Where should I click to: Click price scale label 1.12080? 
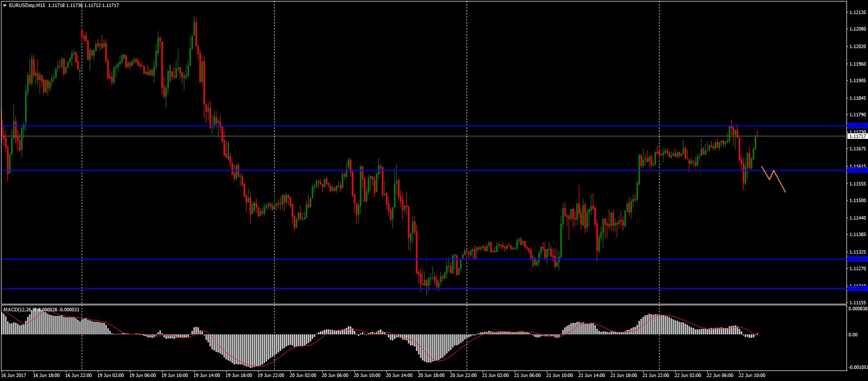click(x=858, y=29)
